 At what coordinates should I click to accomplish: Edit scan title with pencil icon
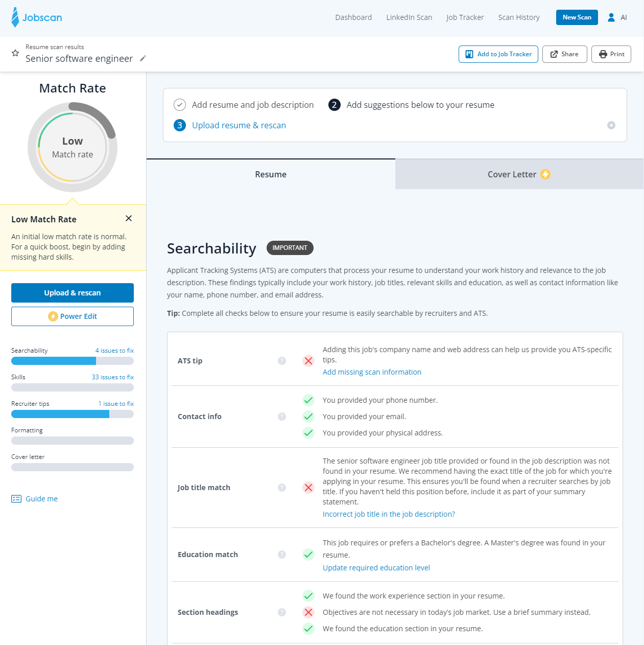point(143,58)
